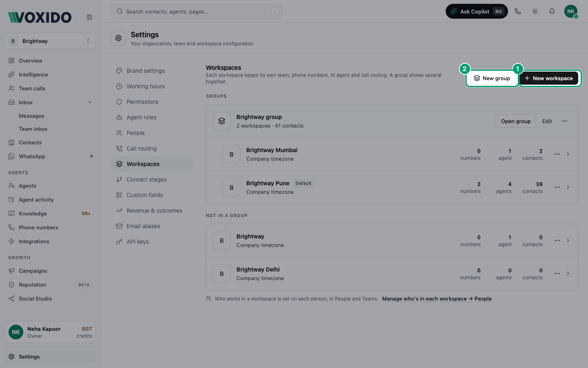Screen dimensions: 588x368
Task: Open API keys settings
Action: coord(152,242)
